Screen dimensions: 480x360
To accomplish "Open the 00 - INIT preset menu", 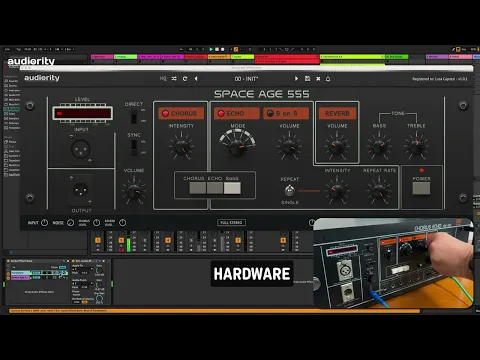I will pos(246,79).
